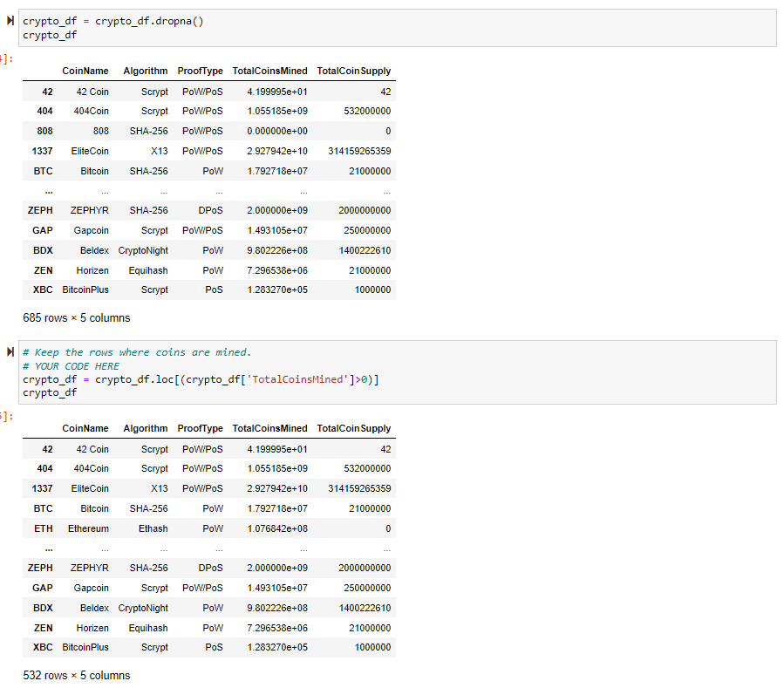Click the 808 index row label
This screenshot has height=688, width=784.
pos(44,131)
